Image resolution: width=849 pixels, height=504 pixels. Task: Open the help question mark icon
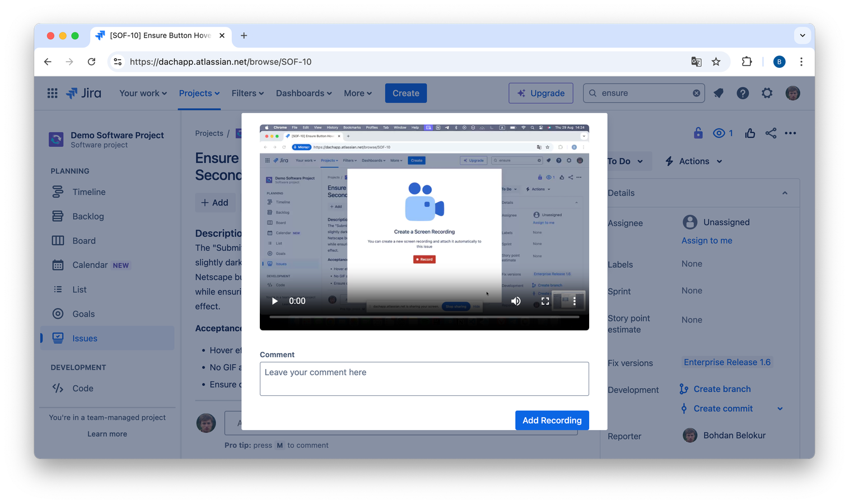(743, 93)
